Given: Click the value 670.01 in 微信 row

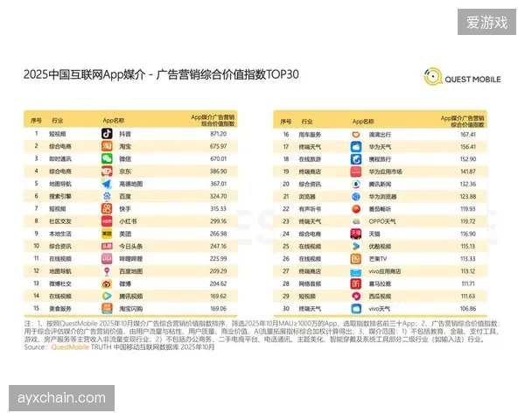Looking at the screenshot, I should coord(218,158).
